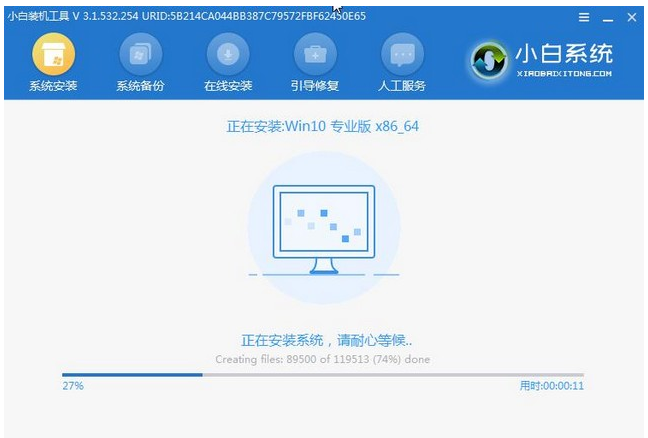Open the hamburger menu in title bar
Viewport: 648px width, 438px height.
pos(584,17)
